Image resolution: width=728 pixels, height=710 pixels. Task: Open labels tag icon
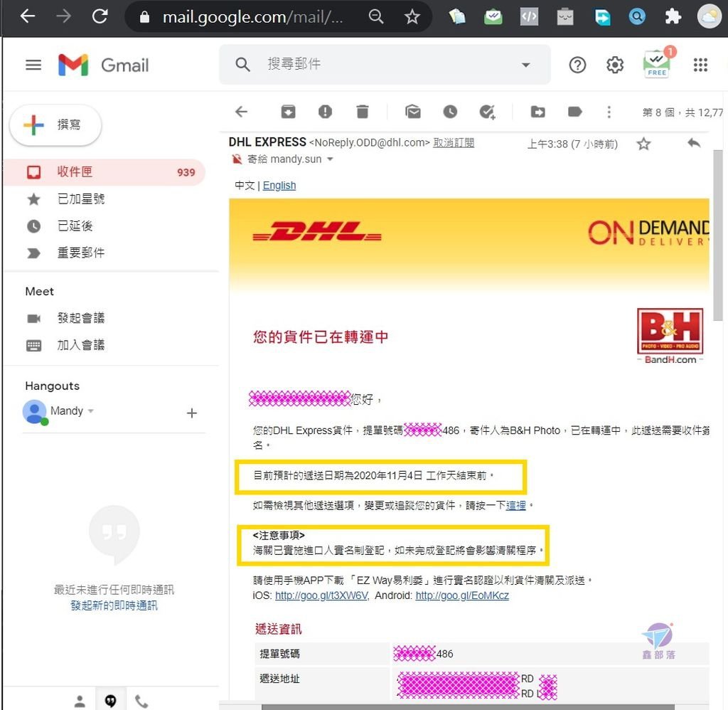[574, 112]
